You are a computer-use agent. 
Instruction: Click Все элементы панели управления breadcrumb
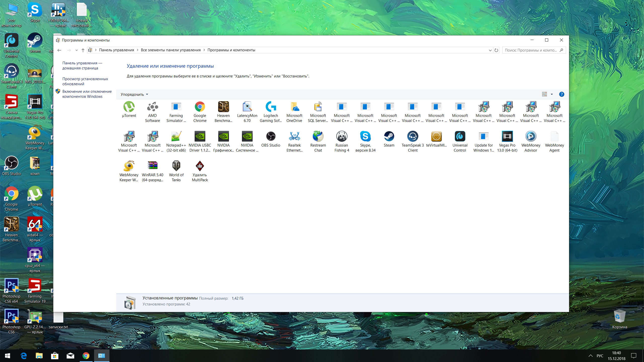point(171,50)
